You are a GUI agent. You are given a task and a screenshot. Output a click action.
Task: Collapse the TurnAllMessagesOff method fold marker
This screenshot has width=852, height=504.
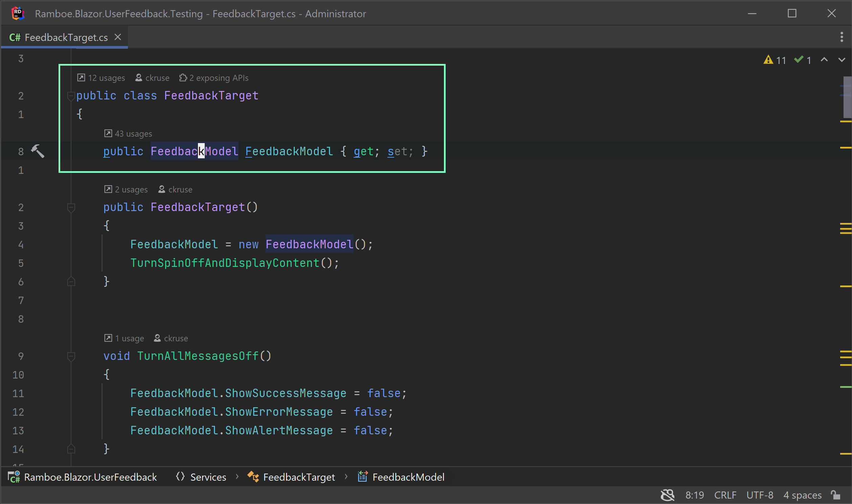(x=71, y=356)
